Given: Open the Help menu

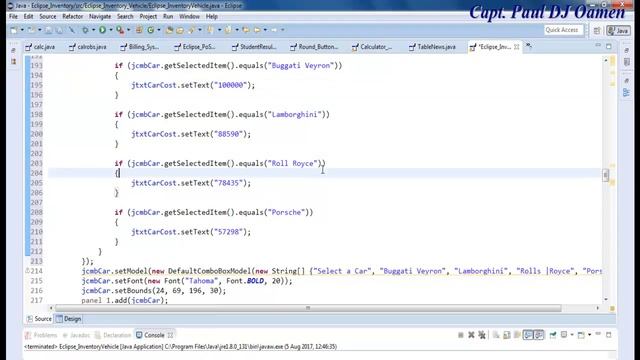Looking at the screenshot, I should [211, 16].
